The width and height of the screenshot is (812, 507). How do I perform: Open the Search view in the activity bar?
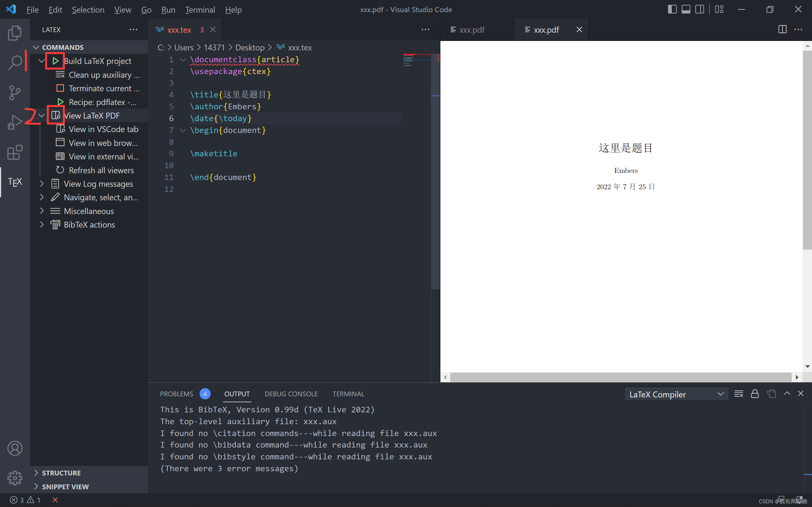[x=15, y=62]
